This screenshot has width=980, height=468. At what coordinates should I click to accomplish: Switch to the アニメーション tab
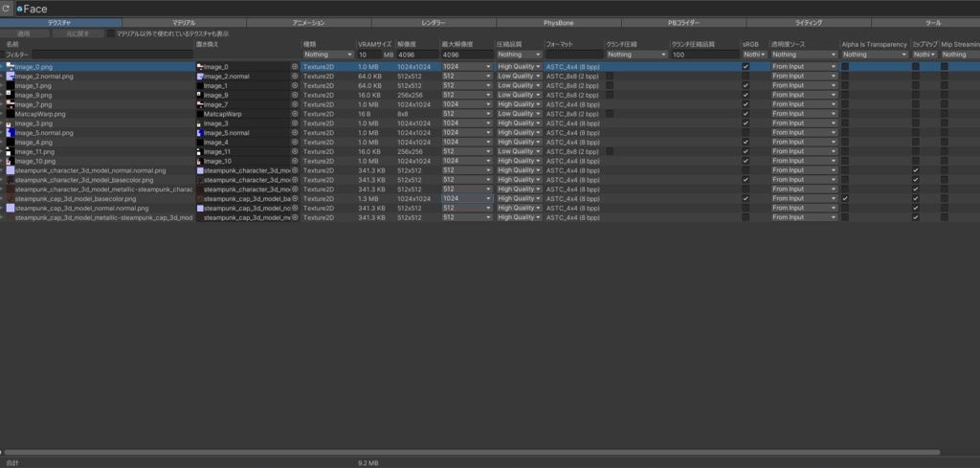(309, 23)
